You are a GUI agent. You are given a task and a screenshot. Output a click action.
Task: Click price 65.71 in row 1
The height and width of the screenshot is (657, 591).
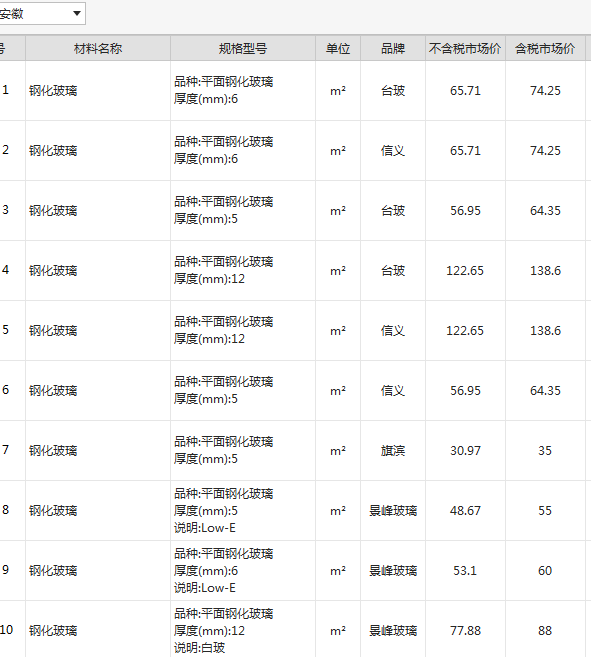tap(465, 91)
